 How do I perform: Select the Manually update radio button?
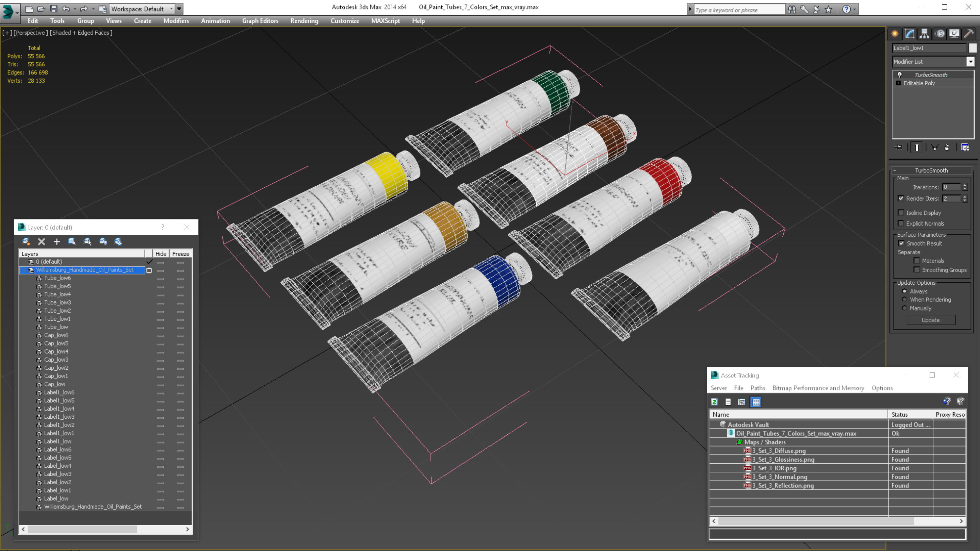(904, 308)
